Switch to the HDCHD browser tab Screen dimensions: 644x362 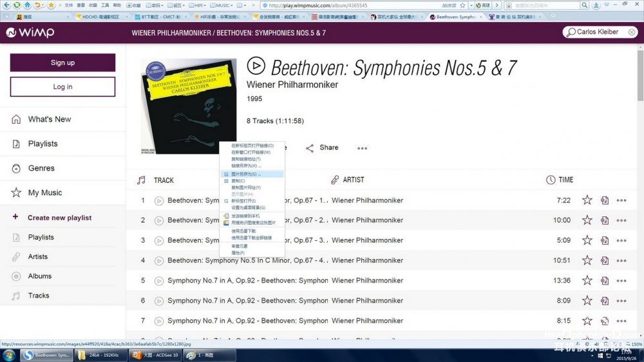(x=100, y=17)
